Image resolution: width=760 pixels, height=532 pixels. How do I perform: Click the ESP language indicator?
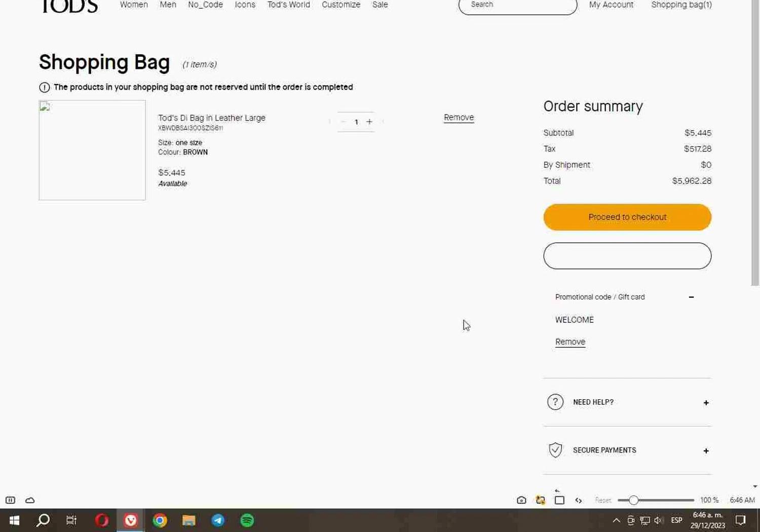[676, 520]
